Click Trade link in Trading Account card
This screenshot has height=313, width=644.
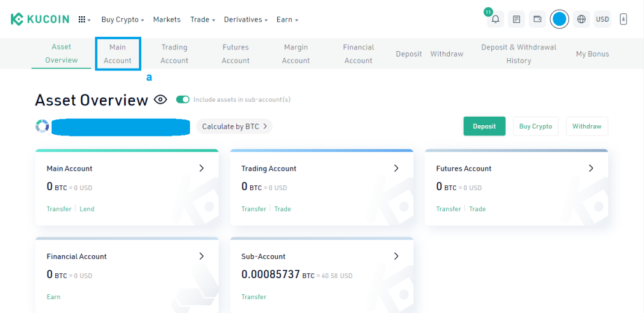pyautogui.click(x=283, y=209)
